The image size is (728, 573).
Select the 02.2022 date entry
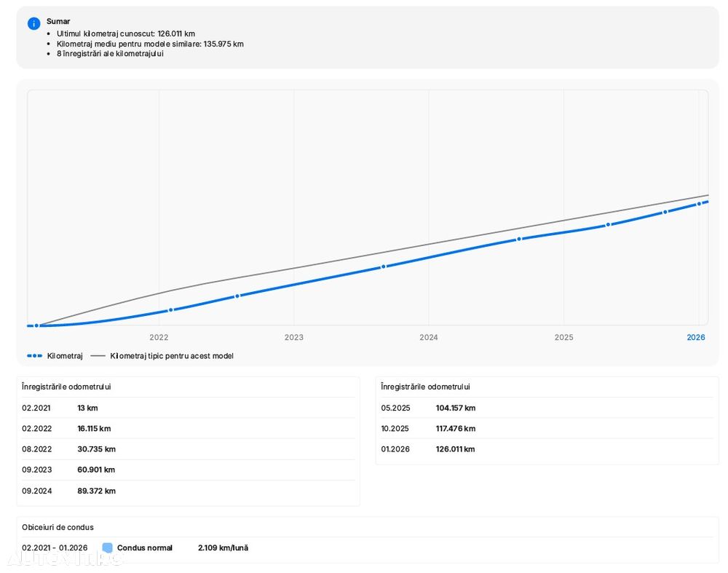point(36,429)
